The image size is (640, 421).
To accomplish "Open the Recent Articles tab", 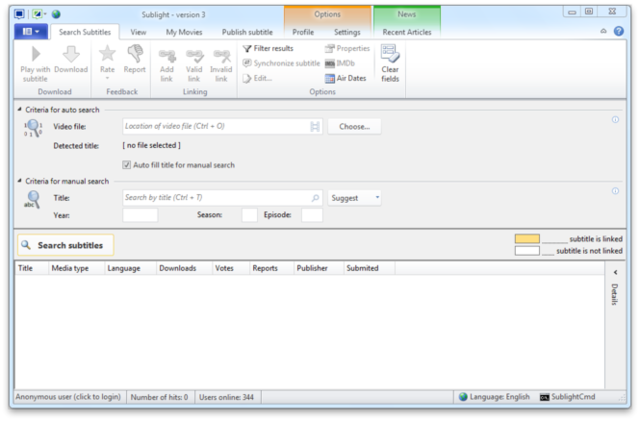I will (x=407, y=32).
